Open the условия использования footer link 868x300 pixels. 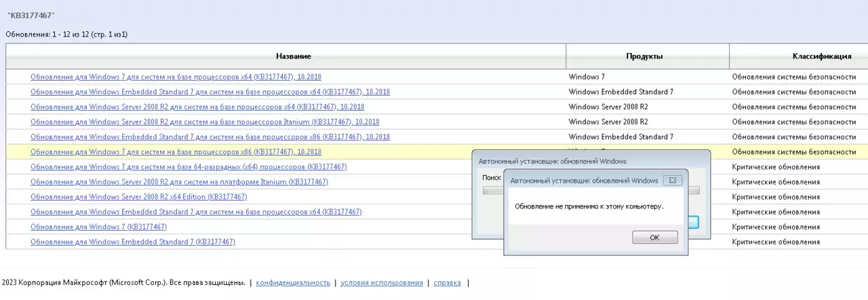click(382, 282)
